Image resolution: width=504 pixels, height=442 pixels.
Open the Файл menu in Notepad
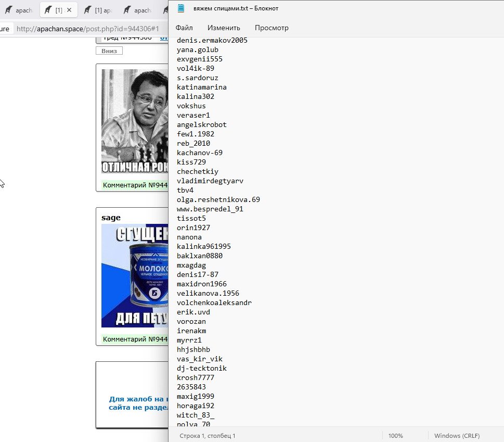tap(184, 28)
